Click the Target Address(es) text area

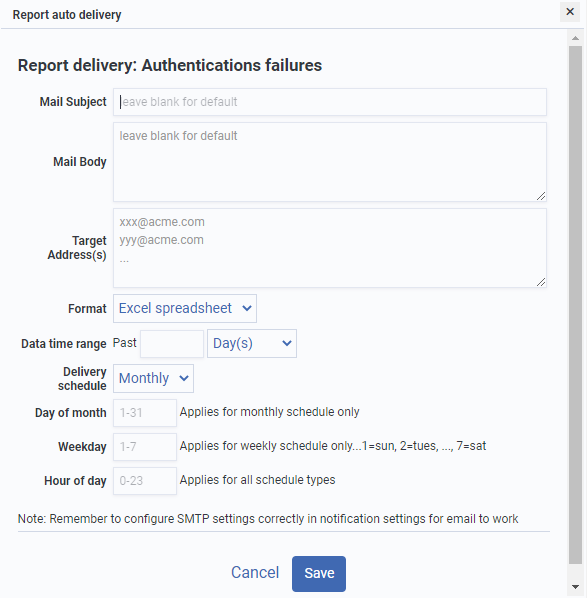(330, 248)
